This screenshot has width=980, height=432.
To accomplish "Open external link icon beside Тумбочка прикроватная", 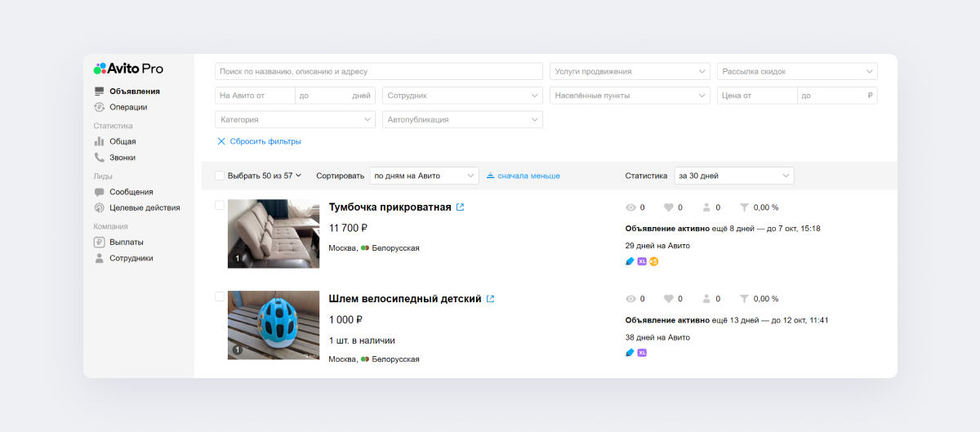I will (460, 207).
